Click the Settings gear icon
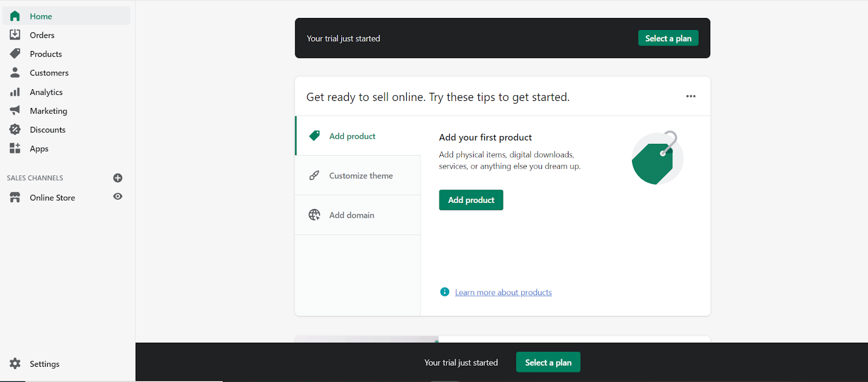The image size is (868, 382). tap(15, 364)
